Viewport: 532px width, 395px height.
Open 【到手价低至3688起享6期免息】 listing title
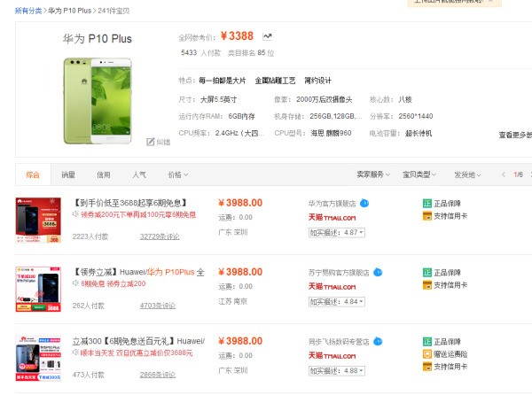click(x=130, y=203)
